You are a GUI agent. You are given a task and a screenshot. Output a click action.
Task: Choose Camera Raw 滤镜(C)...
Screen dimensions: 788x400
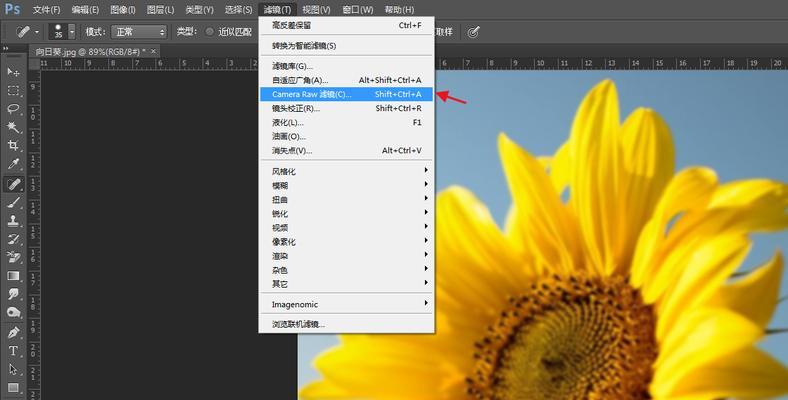pyautogui.click(x=346, y=94)
